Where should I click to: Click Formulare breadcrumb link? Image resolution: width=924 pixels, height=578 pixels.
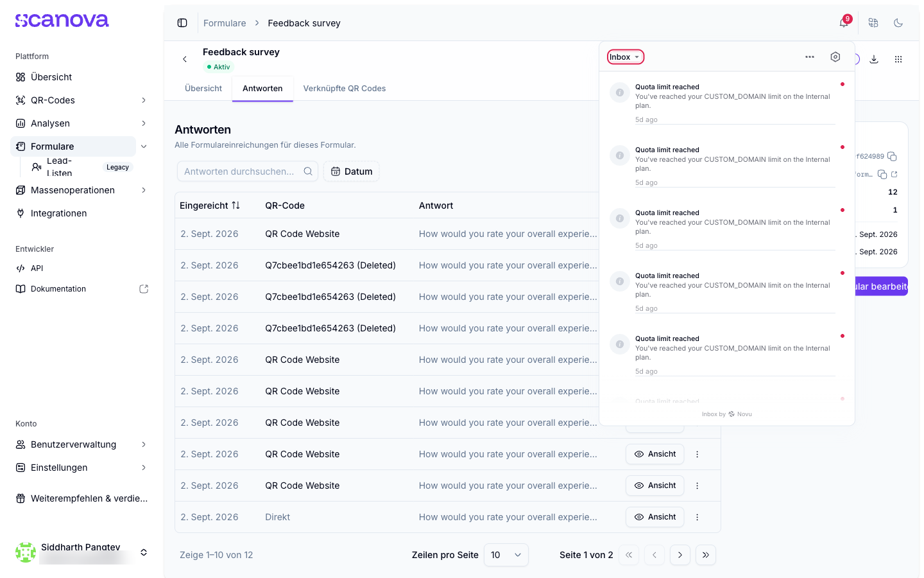tap(225, 23)
